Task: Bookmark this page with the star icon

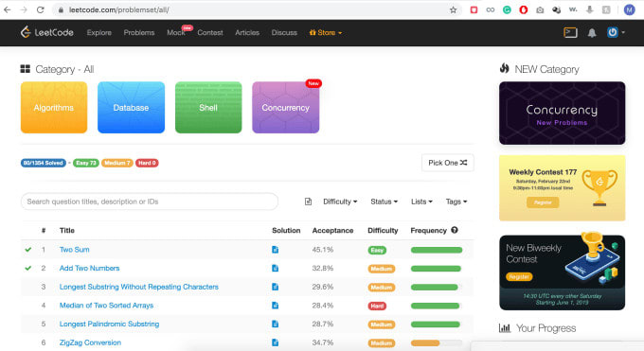Action: [453, 9]
